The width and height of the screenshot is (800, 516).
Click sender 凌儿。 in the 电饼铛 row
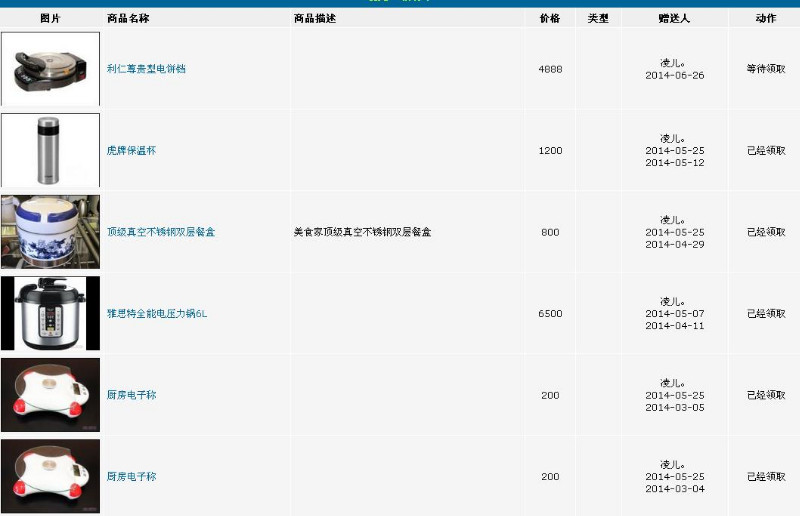click(673, 63)
